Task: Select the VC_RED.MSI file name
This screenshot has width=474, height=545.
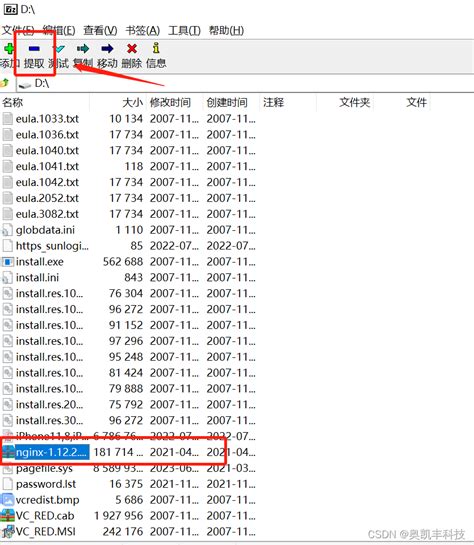Action: coord(46,531)
